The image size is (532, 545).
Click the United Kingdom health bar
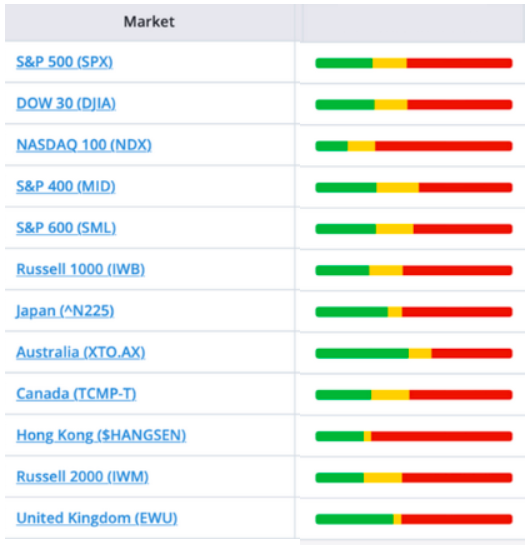pos(414,519)
